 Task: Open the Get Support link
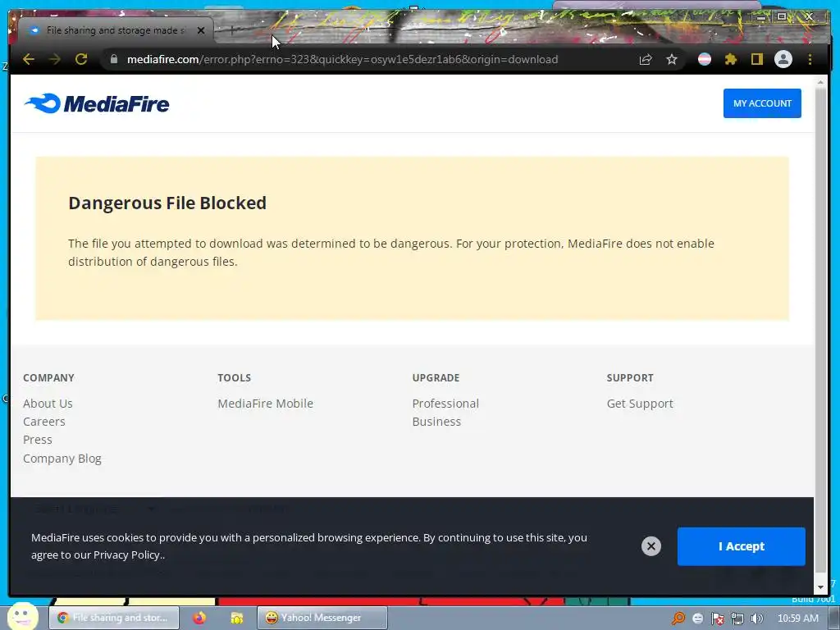640,404
